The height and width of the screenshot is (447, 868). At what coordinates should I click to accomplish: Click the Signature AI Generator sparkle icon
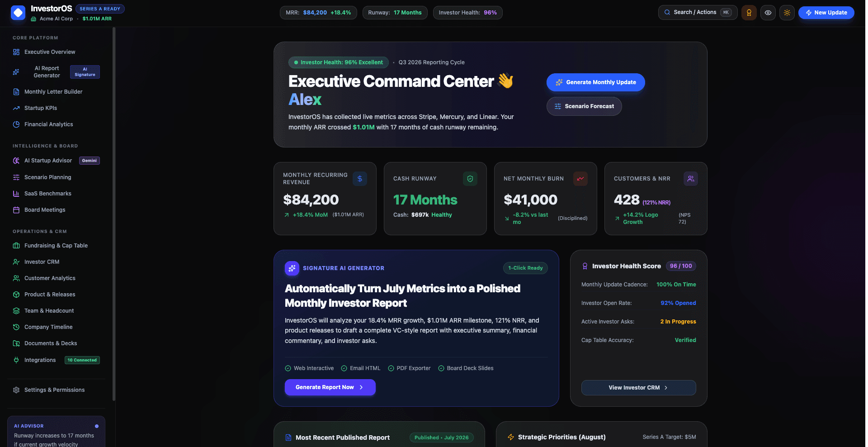(292, 268)
